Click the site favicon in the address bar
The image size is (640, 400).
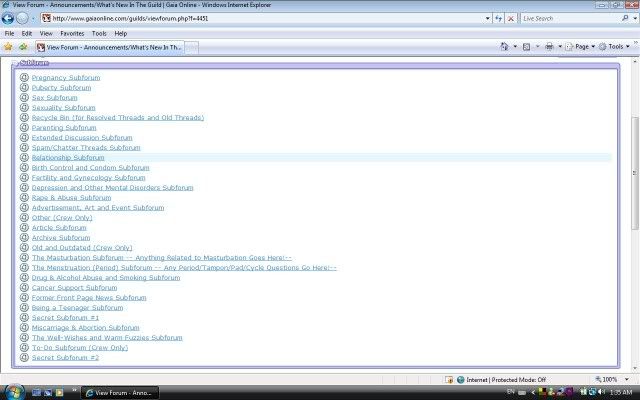point(47,18)
